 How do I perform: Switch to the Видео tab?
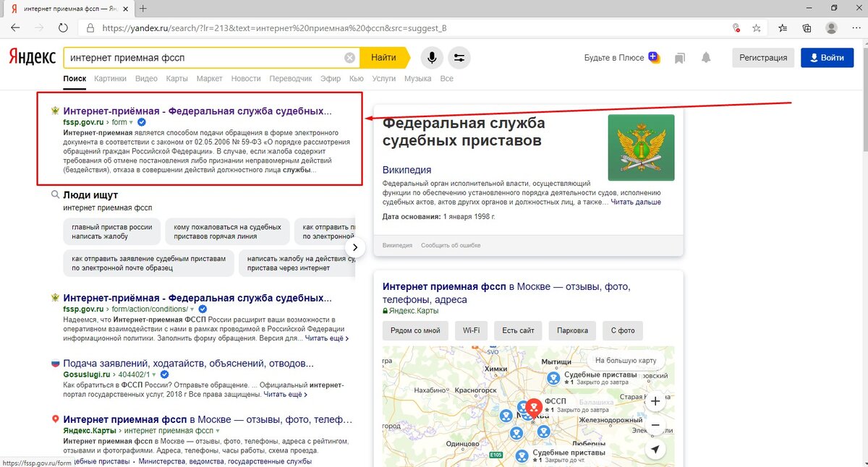pyautogui.click(x=146, y=78)
